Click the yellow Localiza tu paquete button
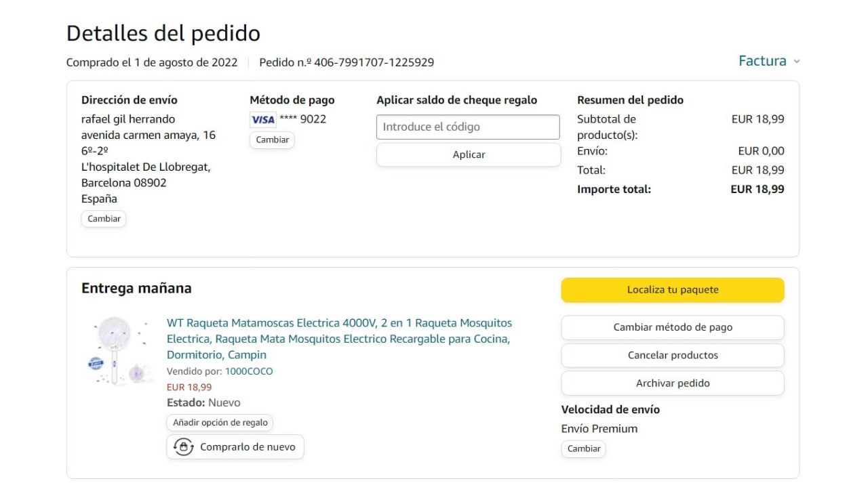 (672, 290)
